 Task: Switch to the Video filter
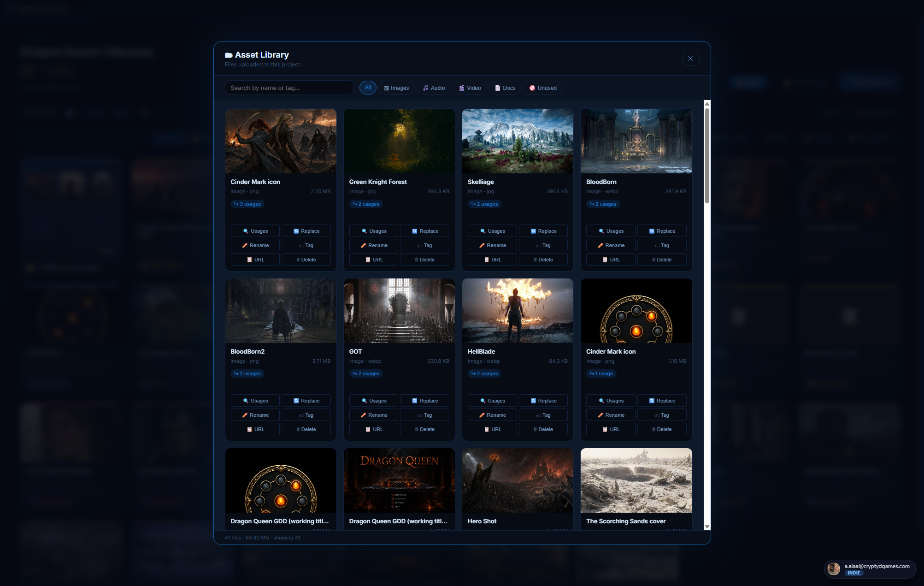coord(470,88)
